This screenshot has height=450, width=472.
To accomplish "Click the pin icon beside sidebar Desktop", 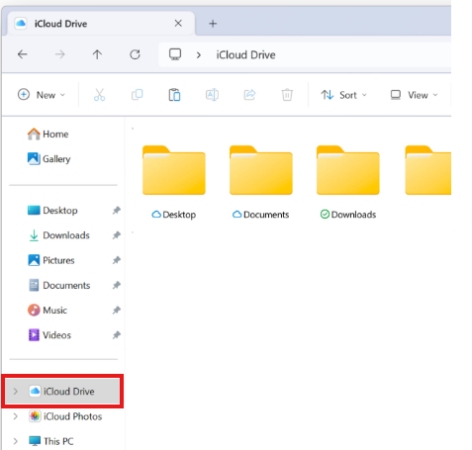I will coord(116,210).
